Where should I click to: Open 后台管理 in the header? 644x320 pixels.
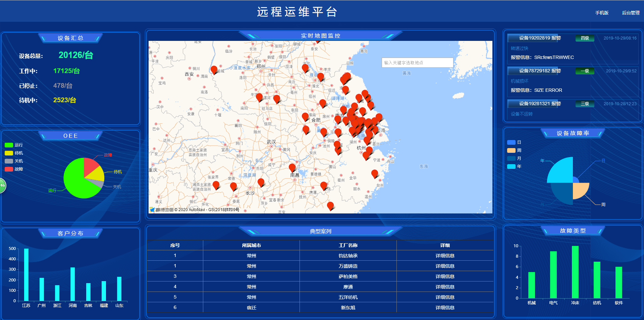631,13
